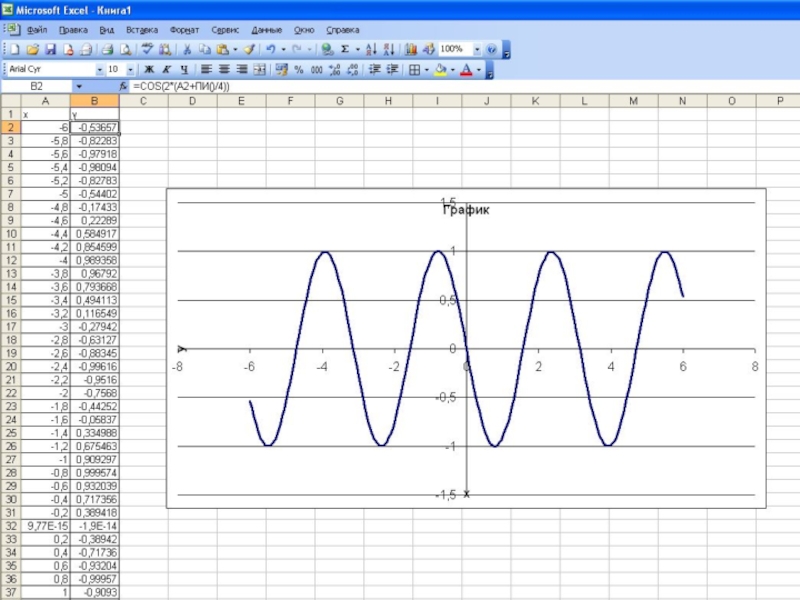Click the Merge and Center icon
This screenshot has width=800, height=600.
click(x=260, y=70)
